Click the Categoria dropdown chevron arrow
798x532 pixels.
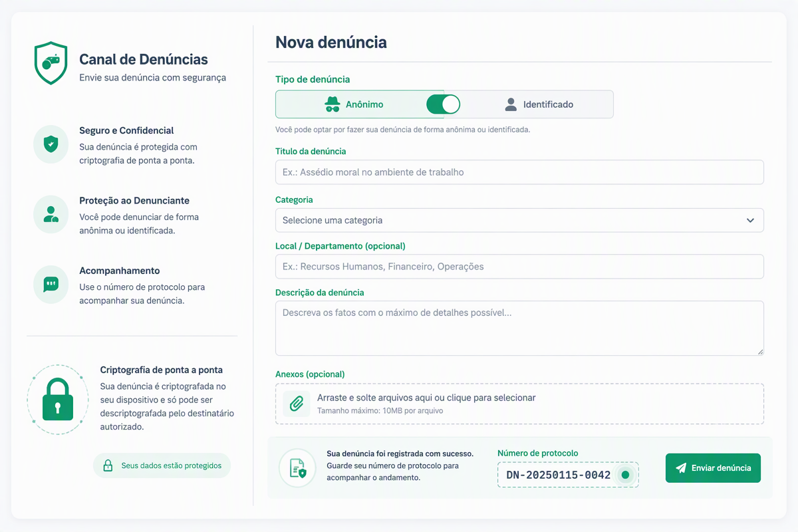click(750, 220)
